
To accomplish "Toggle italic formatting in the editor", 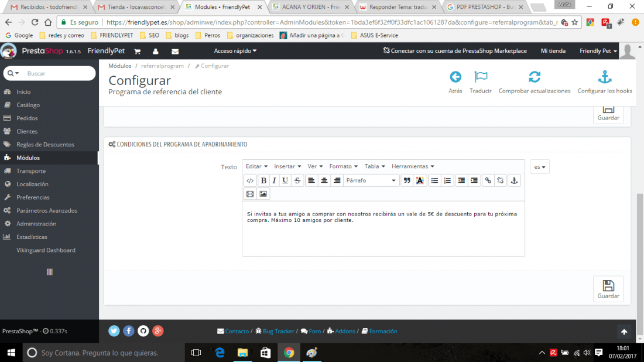I will (x=275, y=180).
